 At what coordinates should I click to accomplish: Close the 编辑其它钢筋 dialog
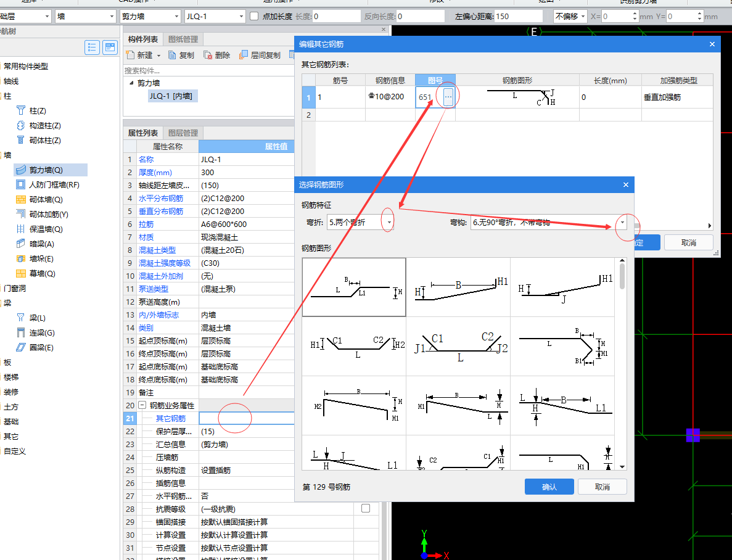pos(712,44)
